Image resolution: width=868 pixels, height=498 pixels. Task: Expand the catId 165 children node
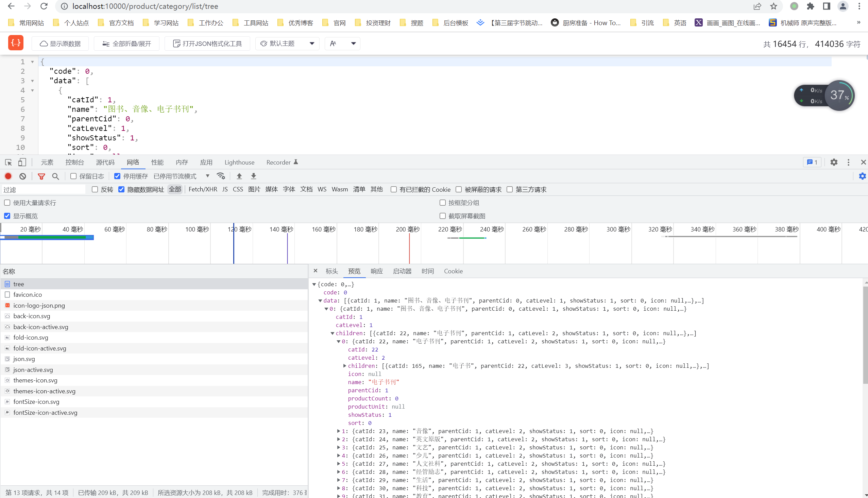[345, 366]
